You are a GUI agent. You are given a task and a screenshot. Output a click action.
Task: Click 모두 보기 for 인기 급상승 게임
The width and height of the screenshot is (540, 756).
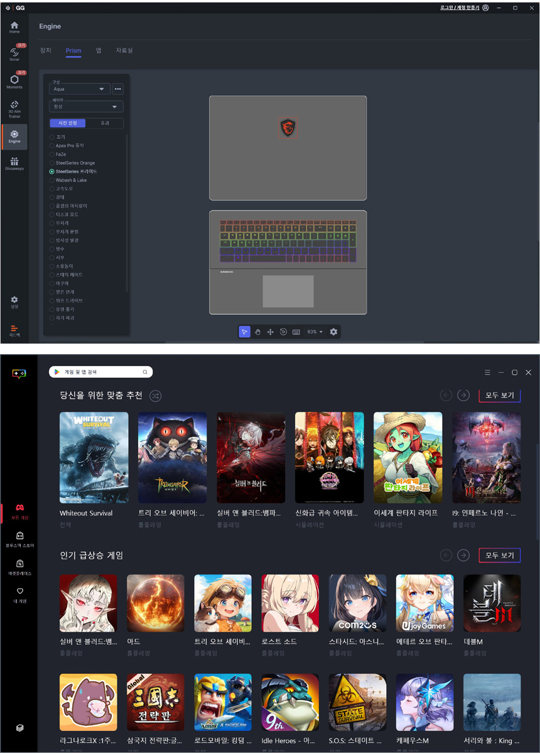pos(499,556)
